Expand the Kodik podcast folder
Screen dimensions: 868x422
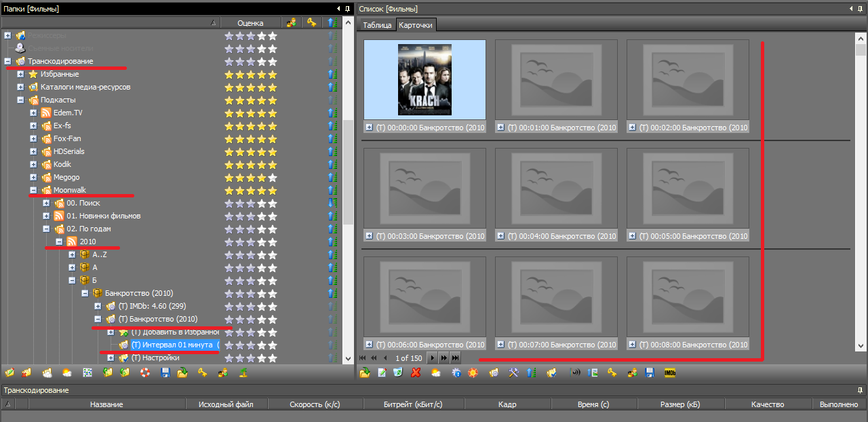click(33, 165)
